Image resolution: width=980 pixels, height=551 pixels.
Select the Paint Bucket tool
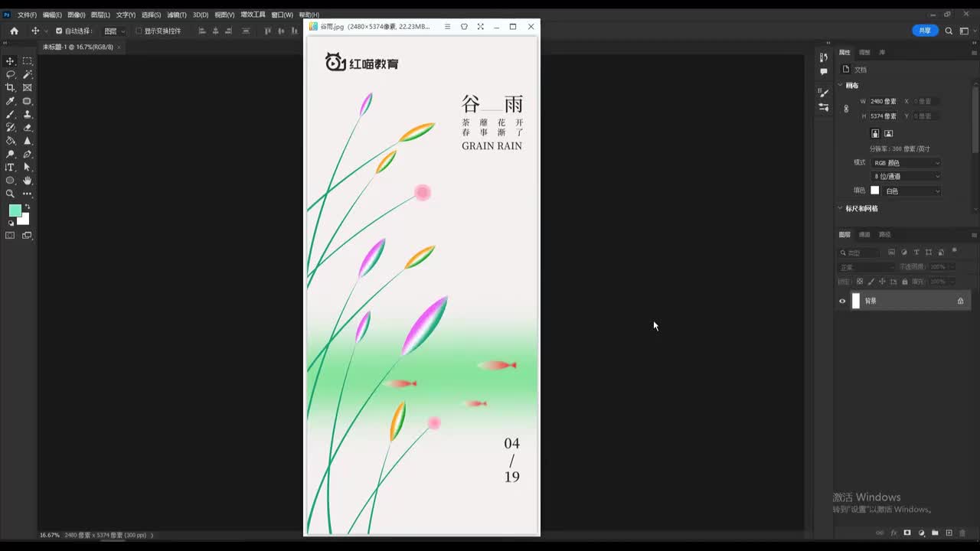pyautogui.click(x=10, y=141)
